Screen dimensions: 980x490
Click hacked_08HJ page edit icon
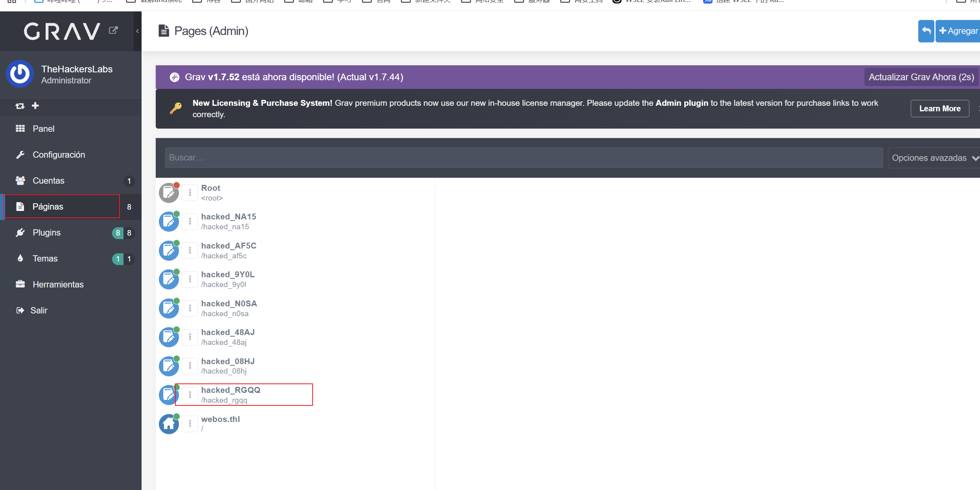tap(169, 366)
